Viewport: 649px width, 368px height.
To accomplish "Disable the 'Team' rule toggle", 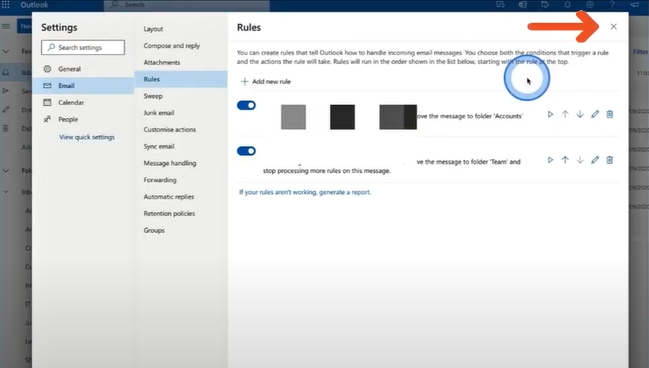I will [246, 151].
